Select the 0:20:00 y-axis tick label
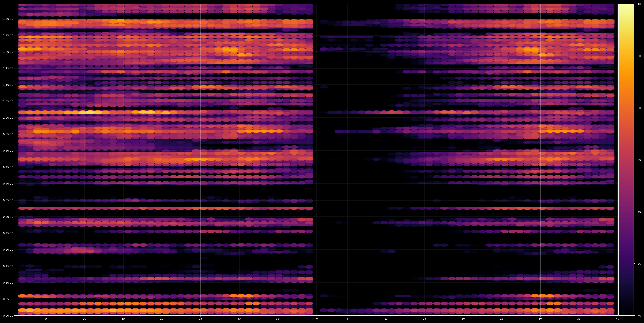This screenshot has width=644, height=323. 8,250
